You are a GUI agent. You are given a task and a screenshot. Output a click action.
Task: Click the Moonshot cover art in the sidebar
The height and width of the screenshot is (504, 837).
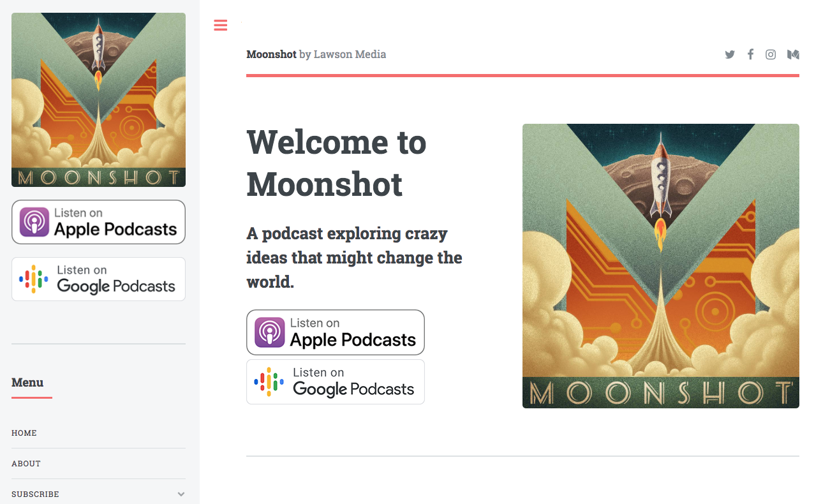click(x=98, y=99)
